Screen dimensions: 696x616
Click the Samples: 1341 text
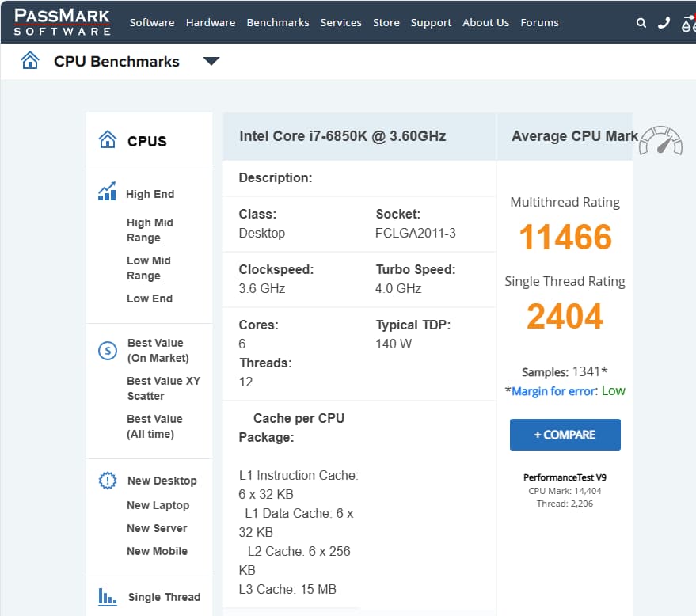click(565, 372)
